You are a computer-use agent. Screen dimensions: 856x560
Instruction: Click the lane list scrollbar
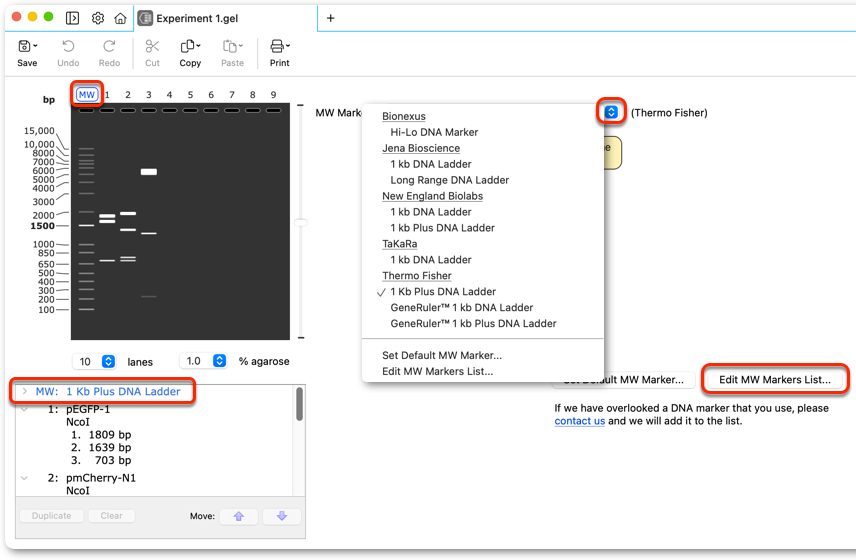click(x=299, y=404)
